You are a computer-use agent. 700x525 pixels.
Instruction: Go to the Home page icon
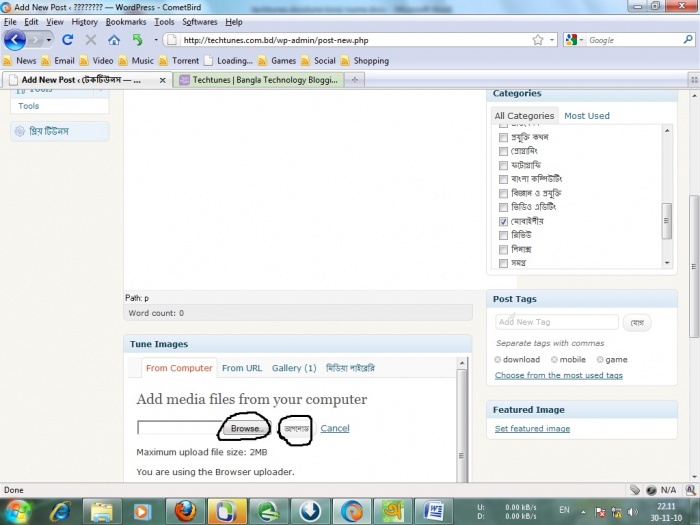pos(114,40)
